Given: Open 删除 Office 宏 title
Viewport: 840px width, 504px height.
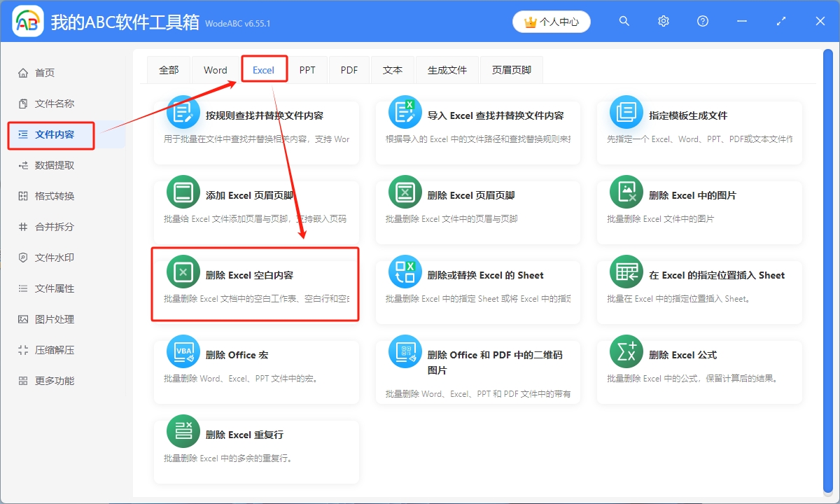Looking at the screenshot, I should [x=237, y=355].
